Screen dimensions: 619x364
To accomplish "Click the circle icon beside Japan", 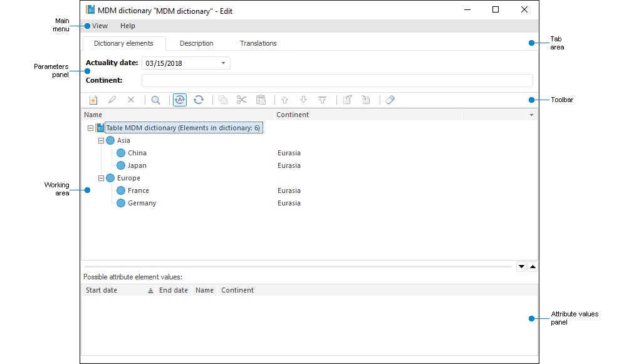I will point(121,165).
